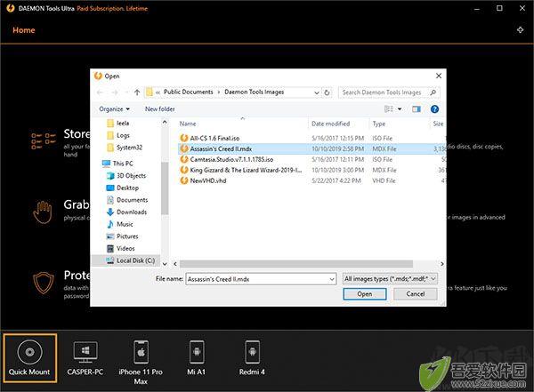The height and width of the screenshot is (392, 534).
Task: Click the Cancel button
Action: [x=415, y=294]
